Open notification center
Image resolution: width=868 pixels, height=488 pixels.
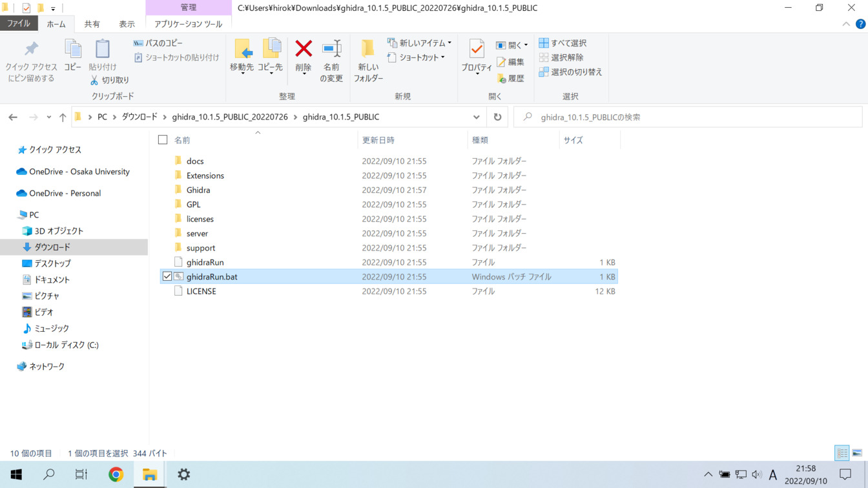pos(845,474)
